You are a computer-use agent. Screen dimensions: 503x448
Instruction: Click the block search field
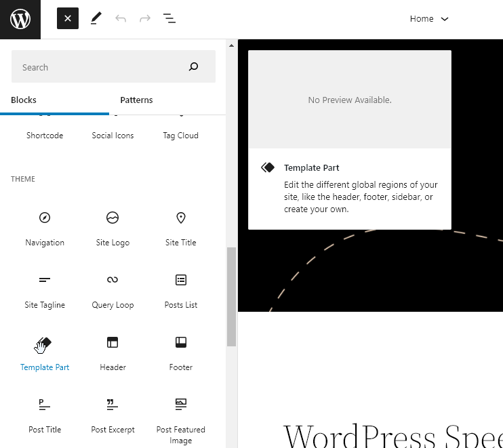click(102, 67)
